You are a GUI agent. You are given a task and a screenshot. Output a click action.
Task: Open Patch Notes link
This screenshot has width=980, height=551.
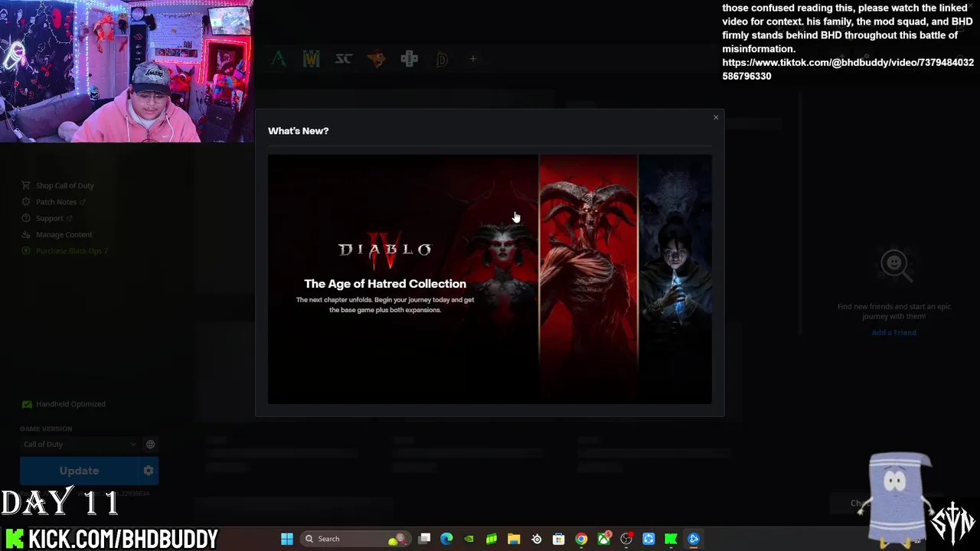point(54,202)
